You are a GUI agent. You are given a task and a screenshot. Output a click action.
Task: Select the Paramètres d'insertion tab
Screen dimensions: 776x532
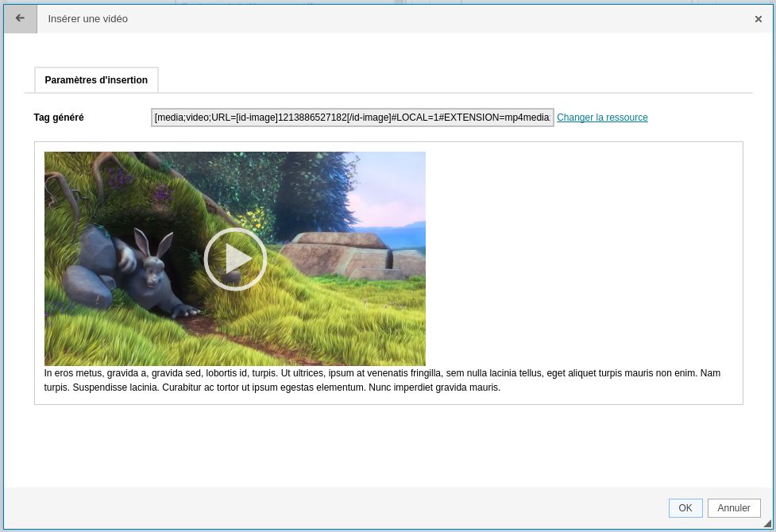pyautogui.click(x=96, y=80)
